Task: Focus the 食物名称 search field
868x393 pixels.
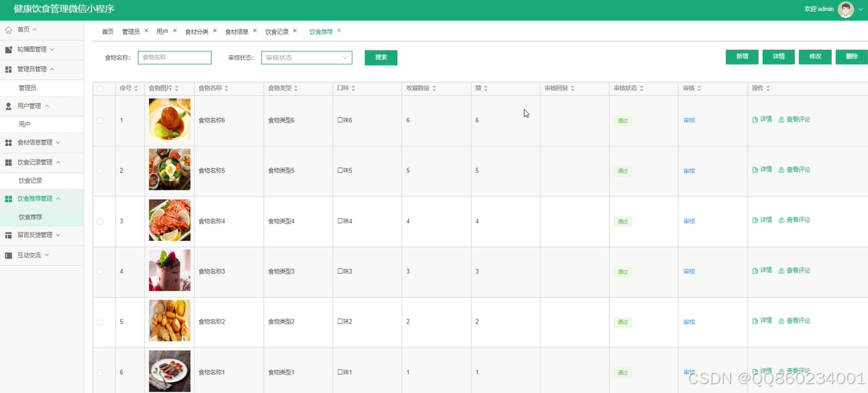Action: pos(174,57)
